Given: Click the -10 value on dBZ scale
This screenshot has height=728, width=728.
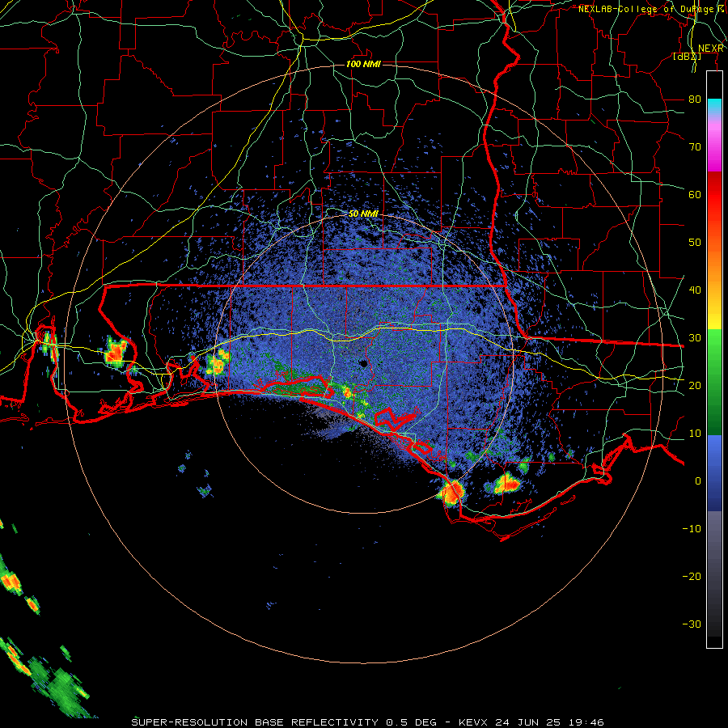Looking at the screenshot, I should [692, 529].
